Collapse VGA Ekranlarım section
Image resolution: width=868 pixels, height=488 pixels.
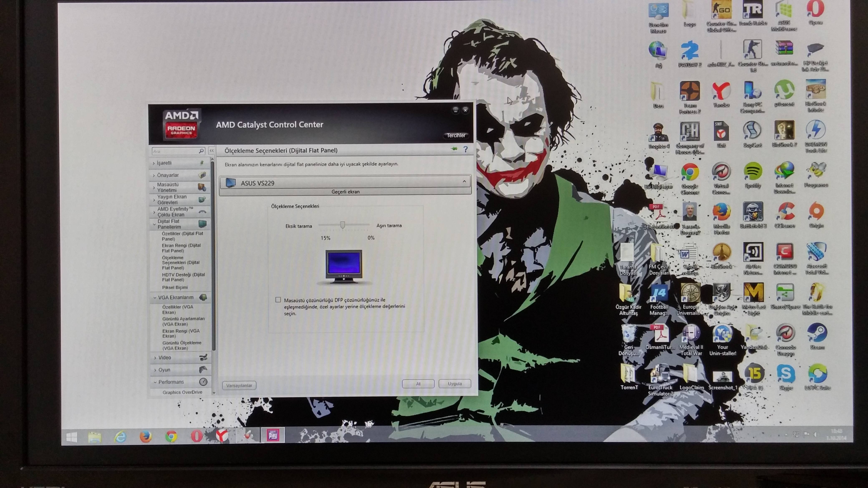point(175,298)
